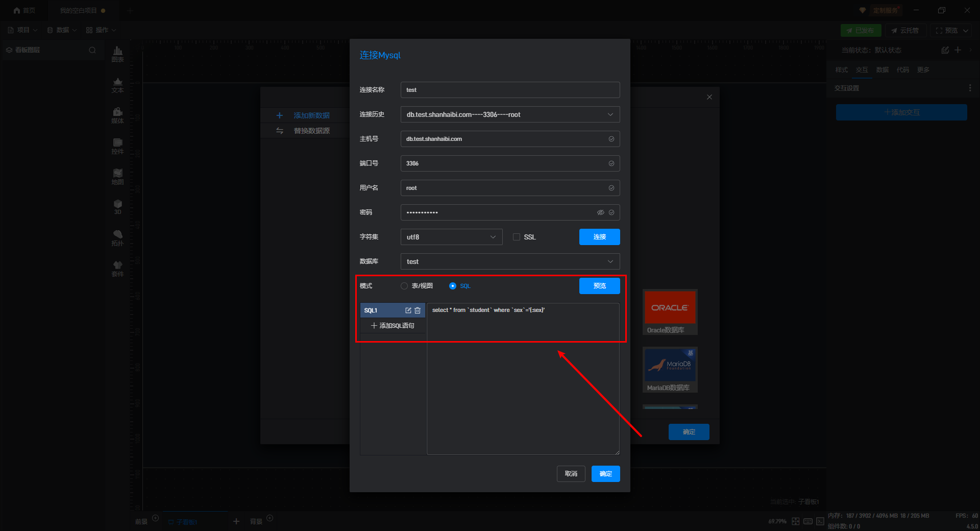Open 控件 controls sidebar icon

[x=118, y=146]
